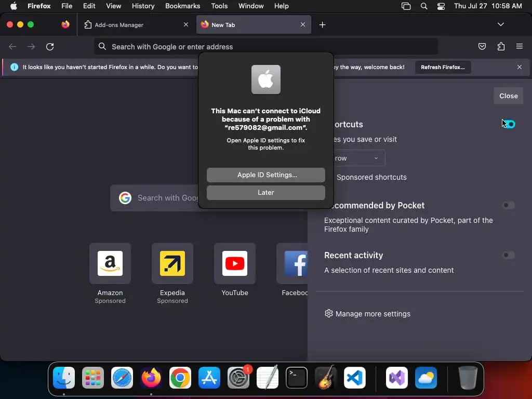This screenshot has width=532, height=399.
Task: Launch Terminal from the Dock
Action: pyautogui.click(x=297, y=378)
